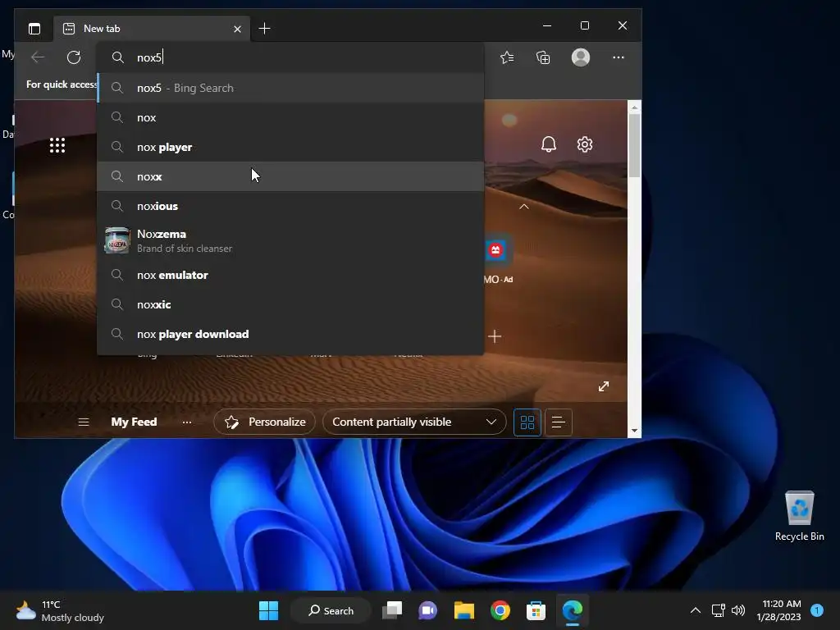Open the app launcher grid icon

coord(57,145)
